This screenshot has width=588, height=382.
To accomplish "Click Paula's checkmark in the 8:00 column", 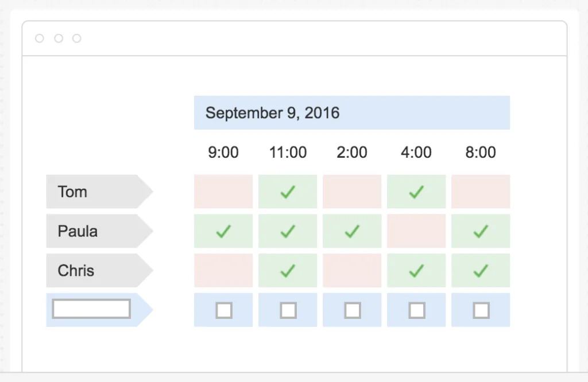I will (x=481, y=231).
